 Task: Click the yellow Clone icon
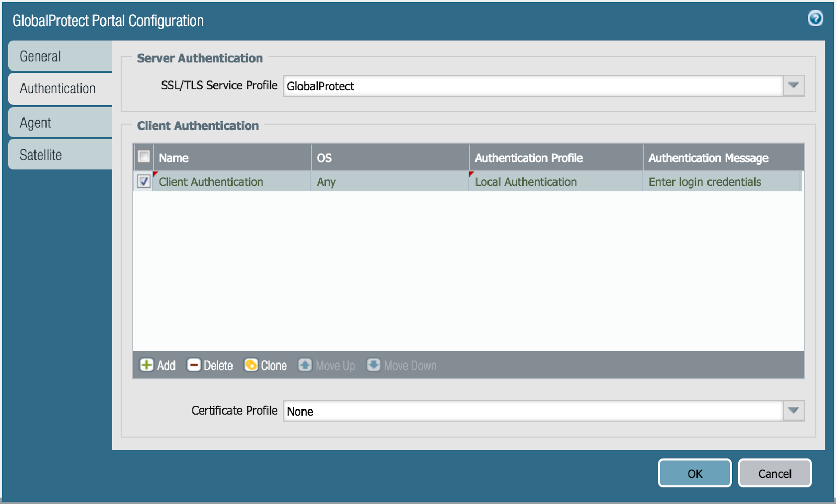pyautogui.click(x=251, y=365)
